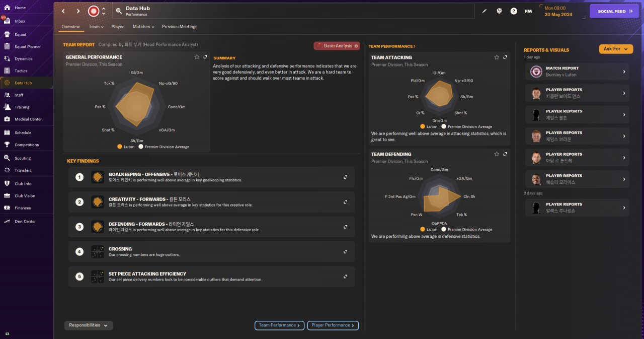The height and width of the screenshot is (339, 644).
Task: Expand the General Performance chart
Action: tap(205, 57)
